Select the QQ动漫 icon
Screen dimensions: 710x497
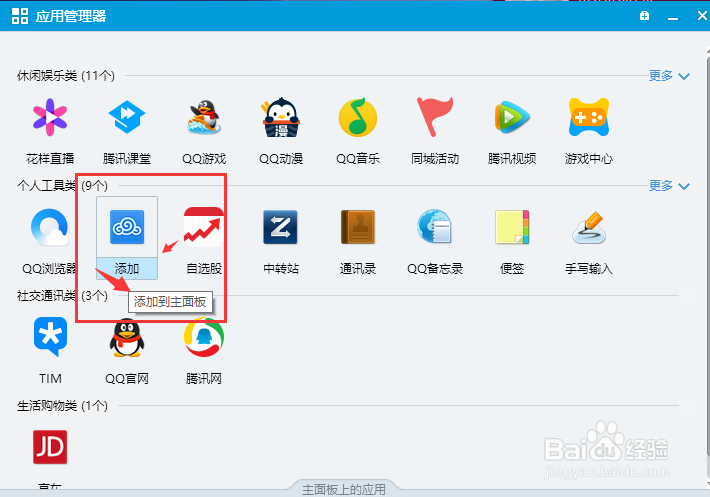tap(281, 117)
